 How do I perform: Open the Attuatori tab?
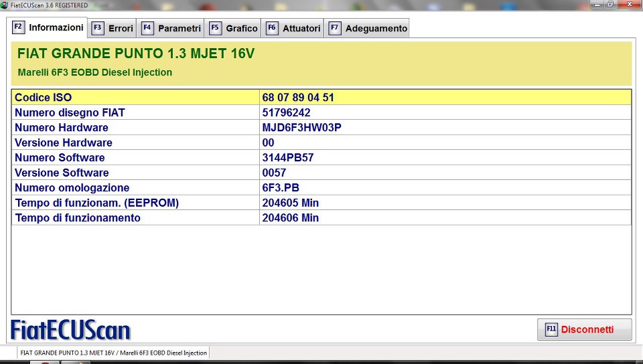pyautogui.click(x=293, y=28)
